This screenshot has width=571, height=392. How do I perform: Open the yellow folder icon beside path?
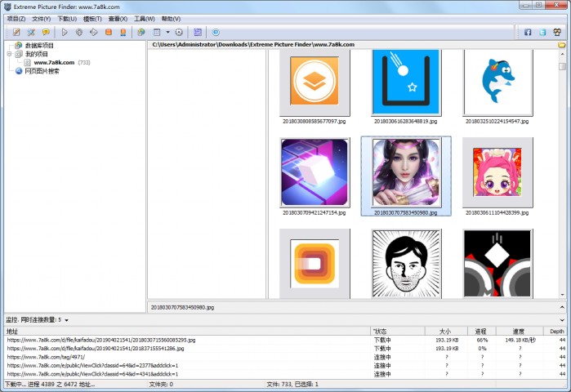pyautogui.click(x=562, y=44)
